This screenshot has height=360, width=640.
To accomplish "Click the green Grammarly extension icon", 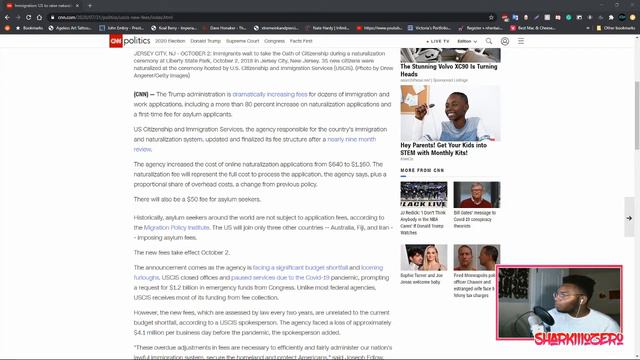I will 569,18.
